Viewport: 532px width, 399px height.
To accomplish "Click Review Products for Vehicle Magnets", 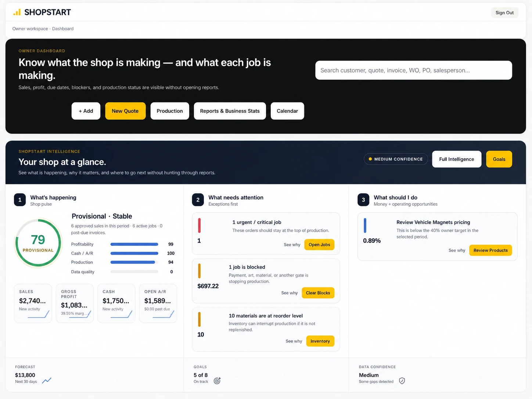I will (x=490, y=251).
